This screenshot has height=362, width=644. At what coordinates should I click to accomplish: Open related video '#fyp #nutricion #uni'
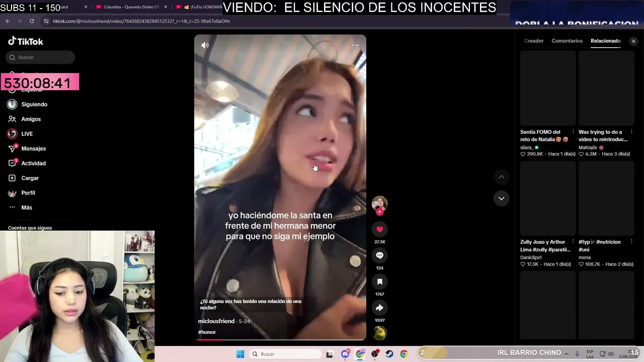[x=606, y=198]
